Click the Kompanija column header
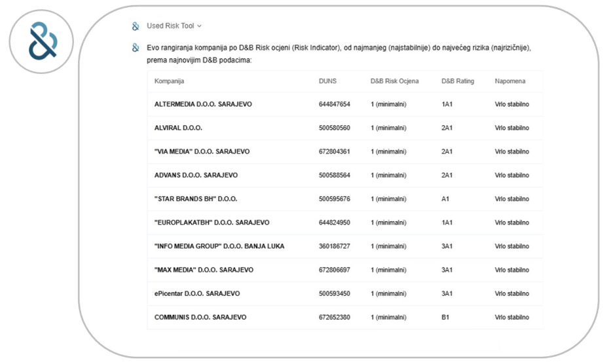This screenshot has width=613, height=364. [x=169, y=81]
